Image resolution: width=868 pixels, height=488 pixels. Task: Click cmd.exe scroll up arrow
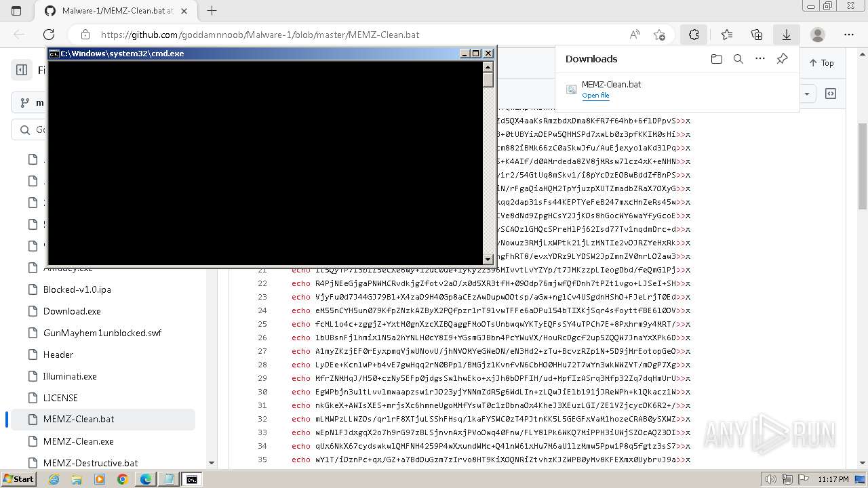click(488, 67)
